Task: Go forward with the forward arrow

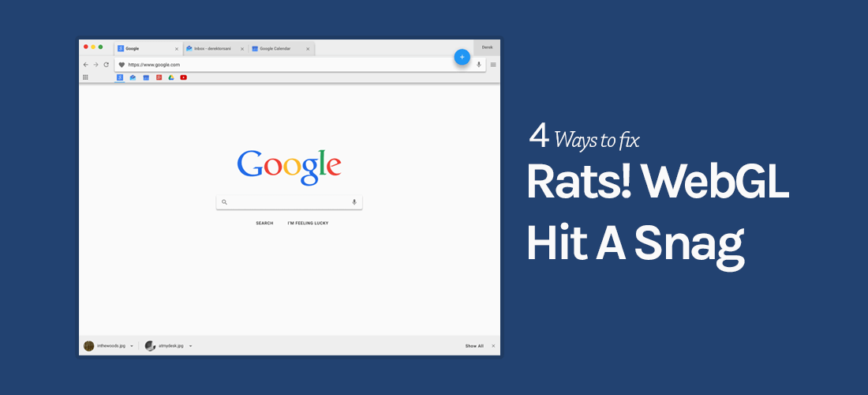Action: click(95, 65)
